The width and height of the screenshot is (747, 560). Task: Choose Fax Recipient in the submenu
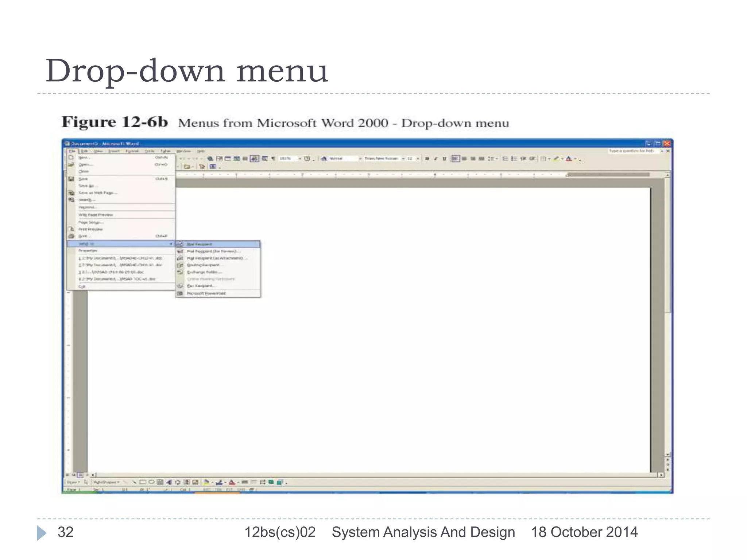point(218,286)
